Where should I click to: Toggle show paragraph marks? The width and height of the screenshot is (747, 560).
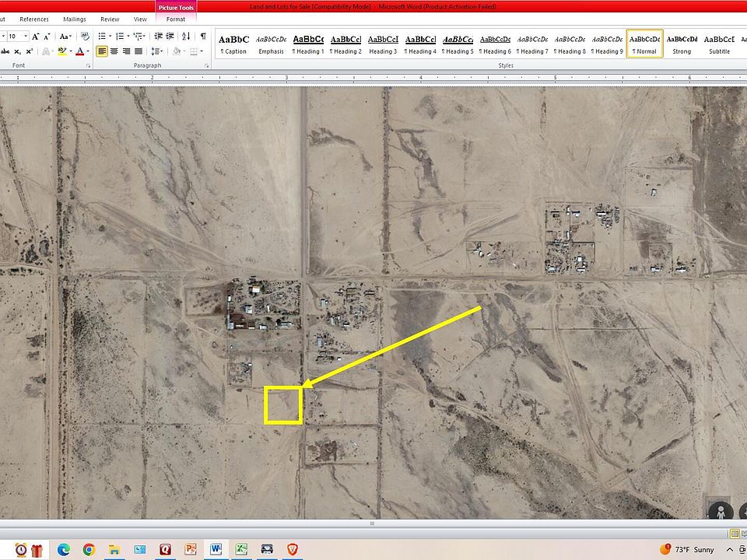tap(203, 37)
